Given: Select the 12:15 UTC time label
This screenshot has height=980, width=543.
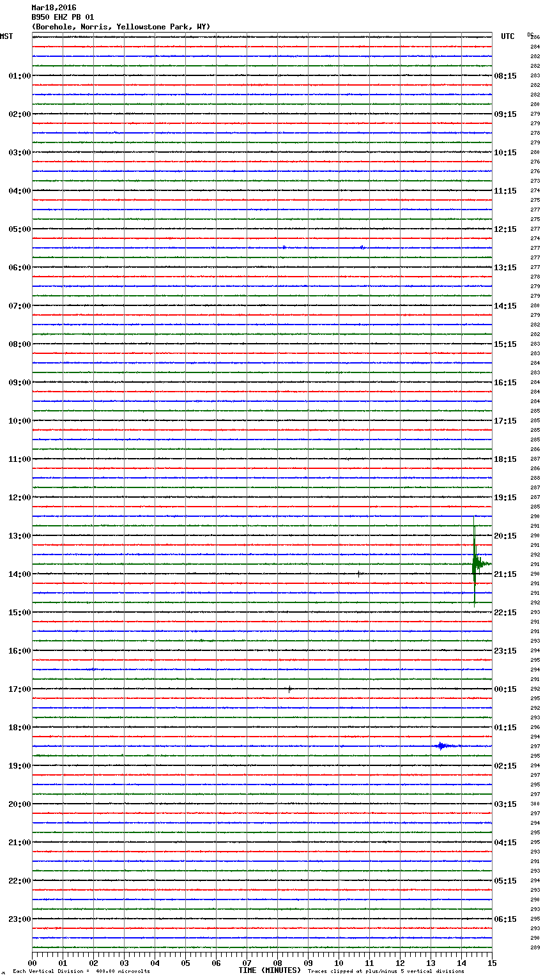Looking at the screenshot, I should [505, 229].
